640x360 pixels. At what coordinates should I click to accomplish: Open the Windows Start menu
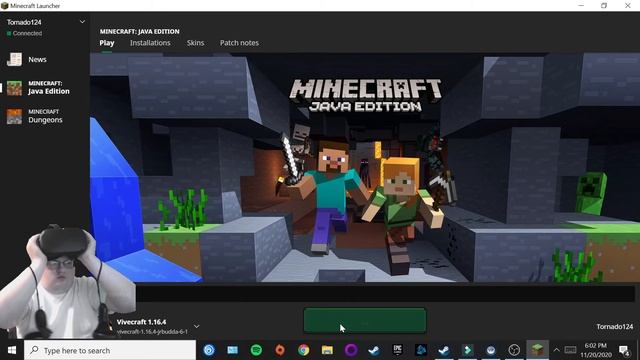click(12, 350)
